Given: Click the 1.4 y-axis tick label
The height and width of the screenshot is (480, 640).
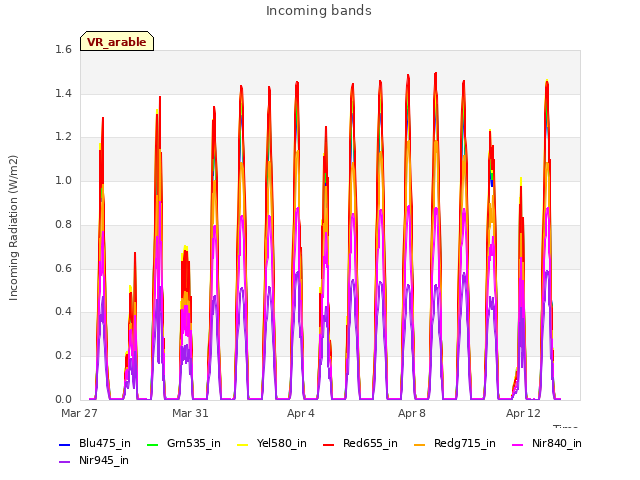Looking at the screenshot, I should (x=63, y=93).
